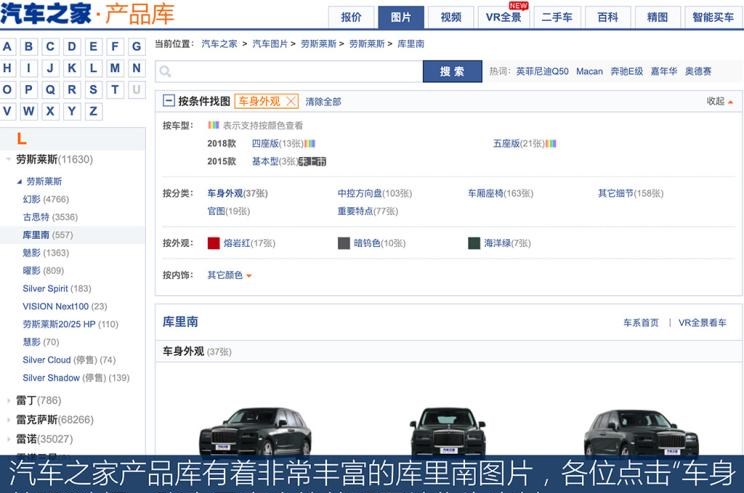Filter by 官图 category
Image resolution: width=744 pixels, height=493 pixels.
pos(229,211)
